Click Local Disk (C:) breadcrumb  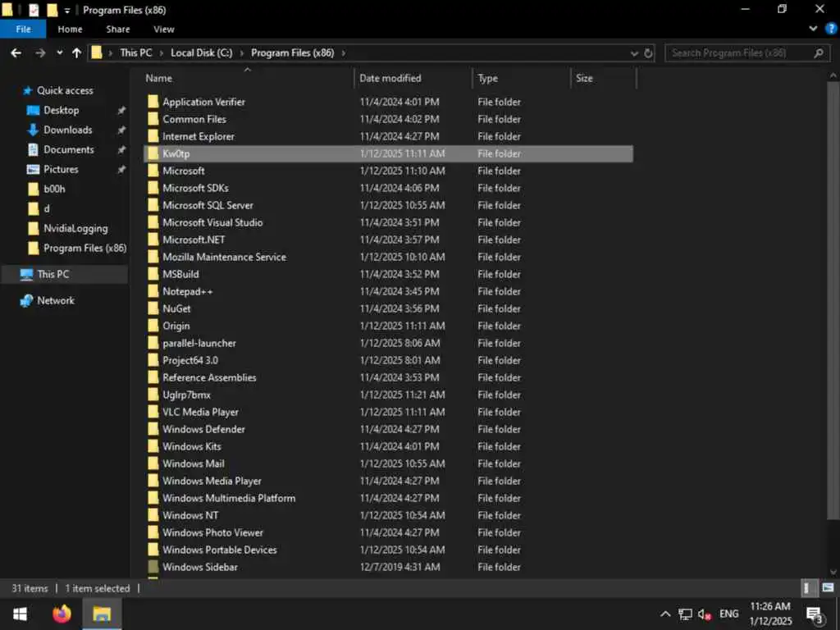pos(202,53)
